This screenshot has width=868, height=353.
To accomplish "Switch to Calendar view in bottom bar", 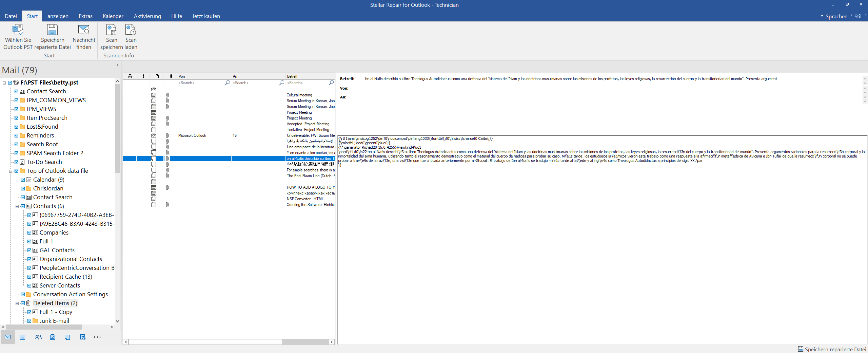I will (22, 337).
